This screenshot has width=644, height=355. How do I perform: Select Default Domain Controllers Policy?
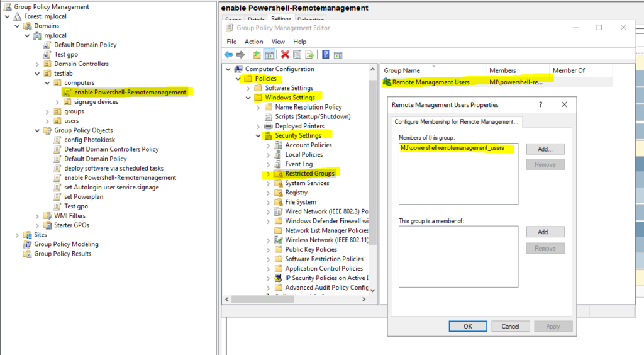tap(111, 149)
